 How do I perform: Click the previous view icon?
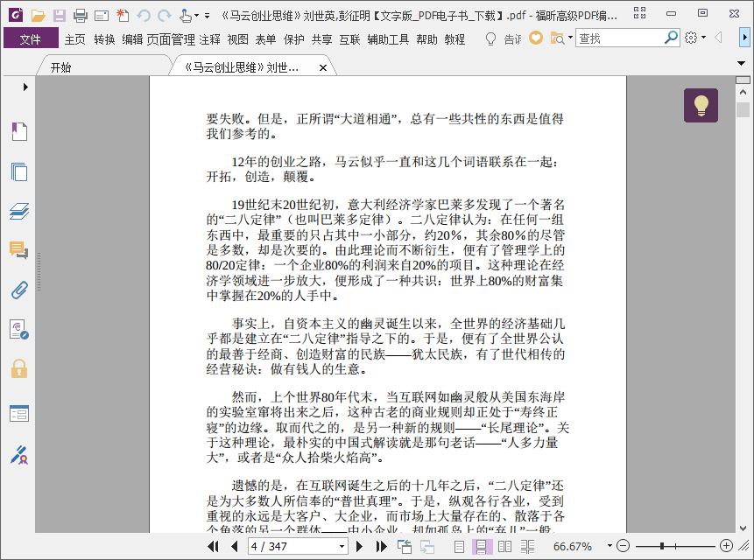[405, 546]
